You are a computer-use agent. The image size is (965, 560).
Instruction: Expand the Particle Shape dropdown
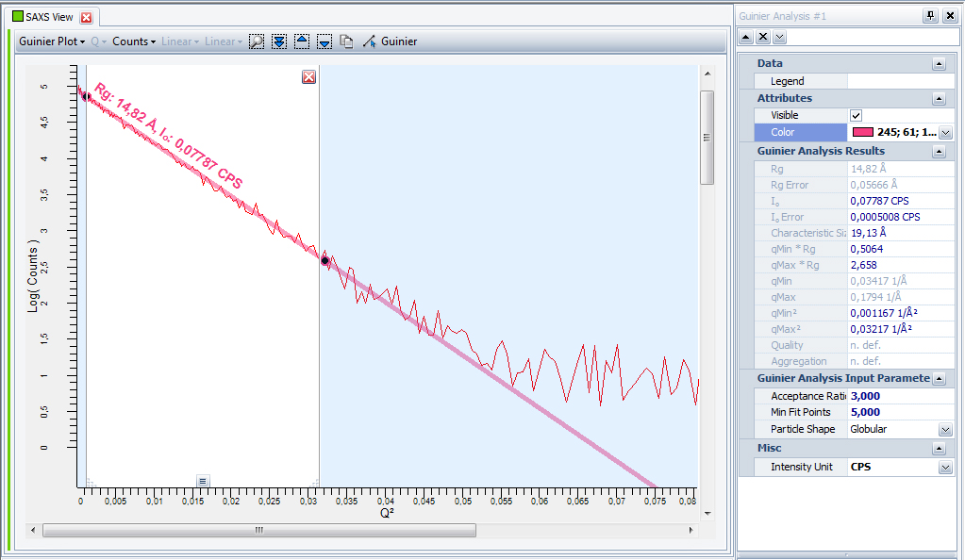click(945, 429)
